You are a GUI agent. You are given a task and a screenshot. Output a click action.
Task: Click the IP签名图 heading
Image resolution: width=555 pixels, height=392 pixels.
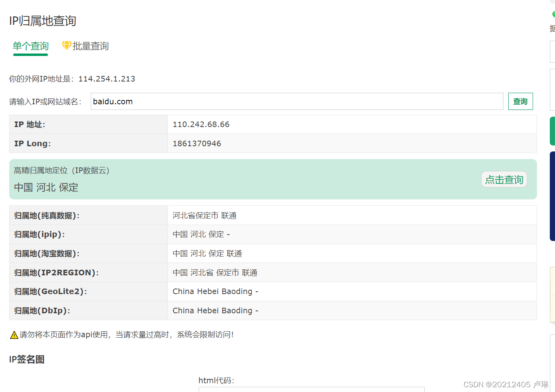pyautogui.click(x=27, y=359)
